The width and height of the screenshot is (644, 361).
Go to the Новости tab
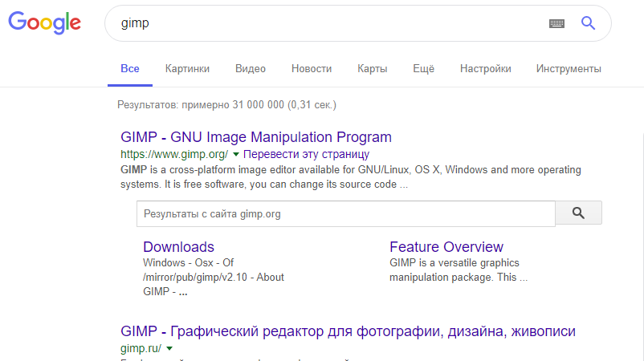pos(312,68)
